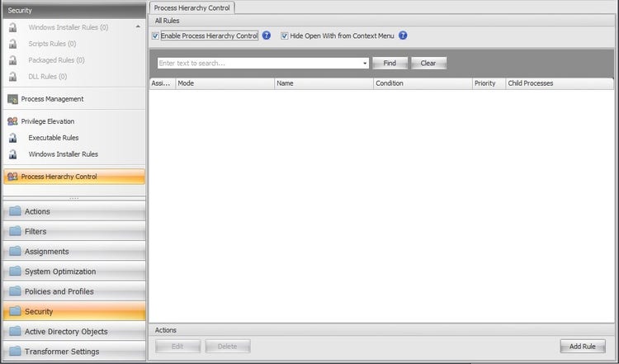Screen dimensions: 619x364
Task: Click the Add Rule button
Action: (583, 346)
